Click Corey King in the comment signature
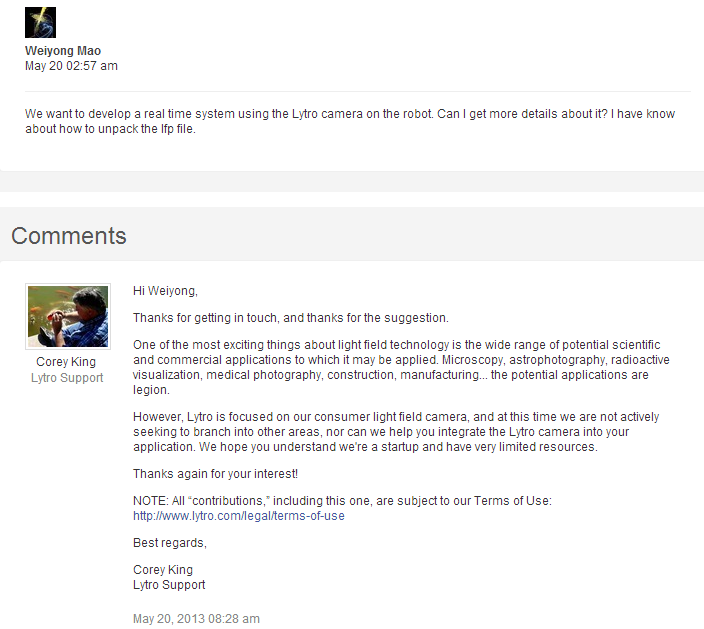Screen dimensions: 704x629 [163, 570]
